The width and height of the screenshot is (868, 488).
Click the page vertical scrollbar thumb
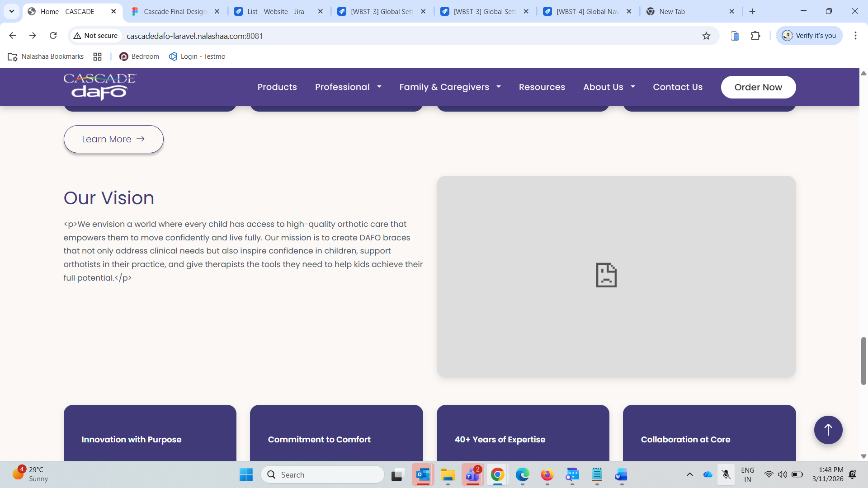[863, 361]
